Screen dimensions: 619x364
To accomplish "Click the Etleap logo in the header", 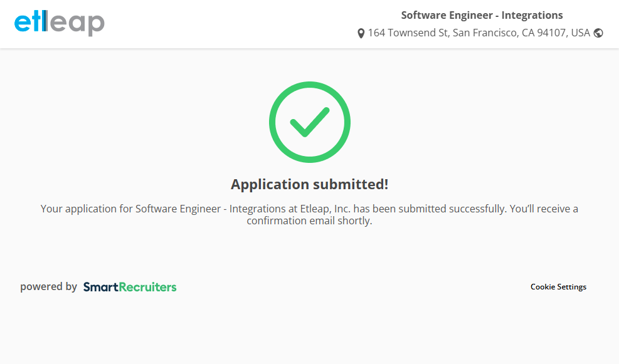I will (60, 23).
